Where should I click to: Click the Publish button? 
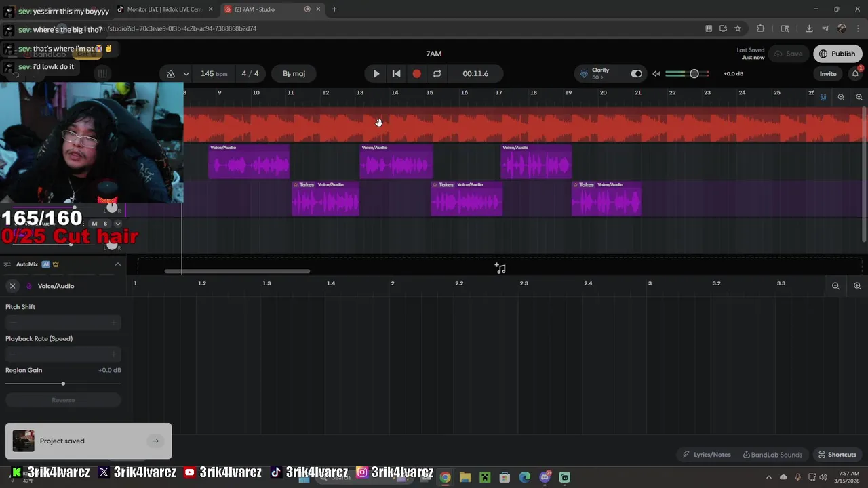pyautogui.click(x=837, y=54)
